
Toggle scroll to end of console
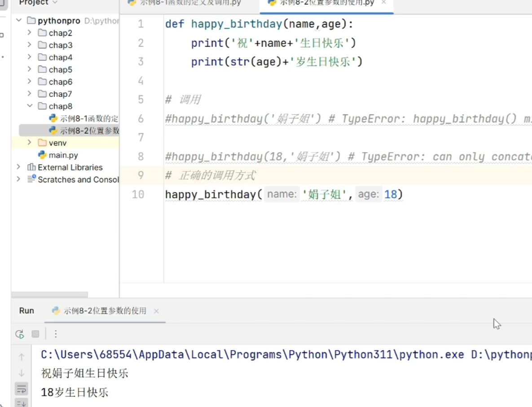[x=22, y=403]
